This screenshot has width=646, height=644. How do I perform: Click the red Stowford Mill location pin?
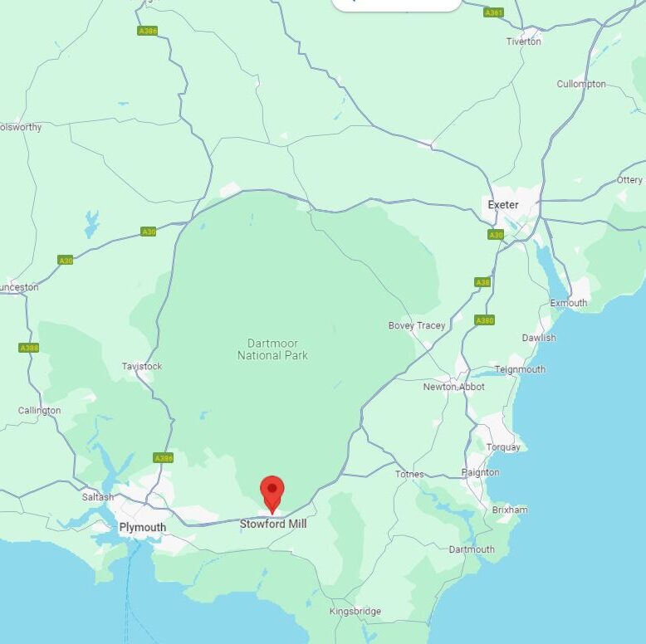click(272, 495)
